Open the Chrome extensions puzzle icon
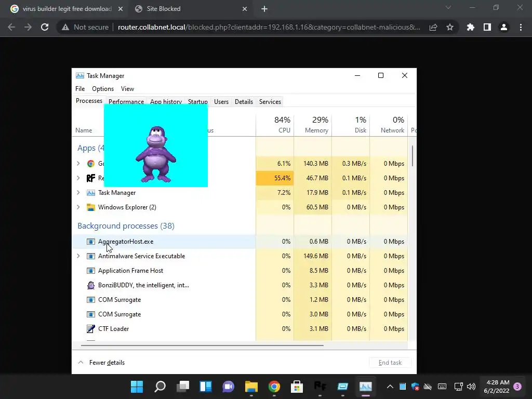Viewport: 532px width, 399px height. coord(471,27)
